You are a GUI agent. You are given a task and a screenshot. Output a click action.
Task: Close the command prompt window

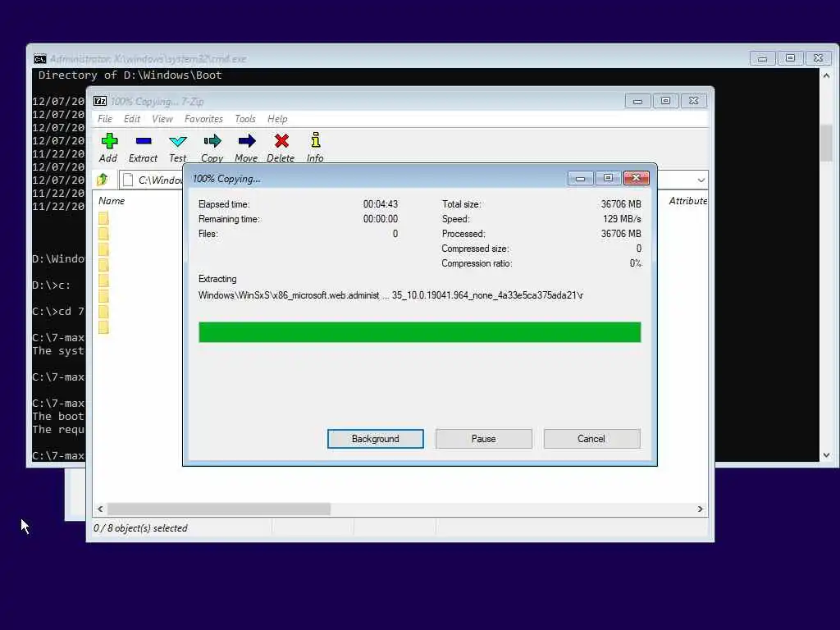818,58
